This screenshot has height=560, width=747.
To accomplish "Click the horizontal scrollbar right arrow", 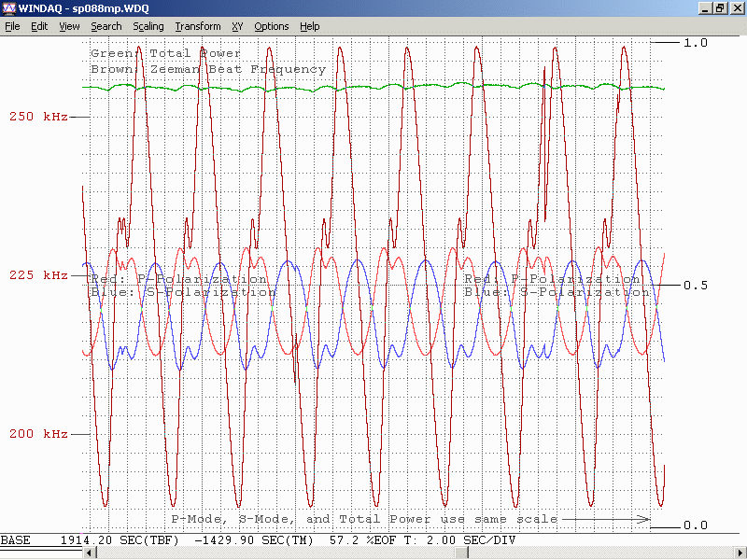I will click(740, 553).
